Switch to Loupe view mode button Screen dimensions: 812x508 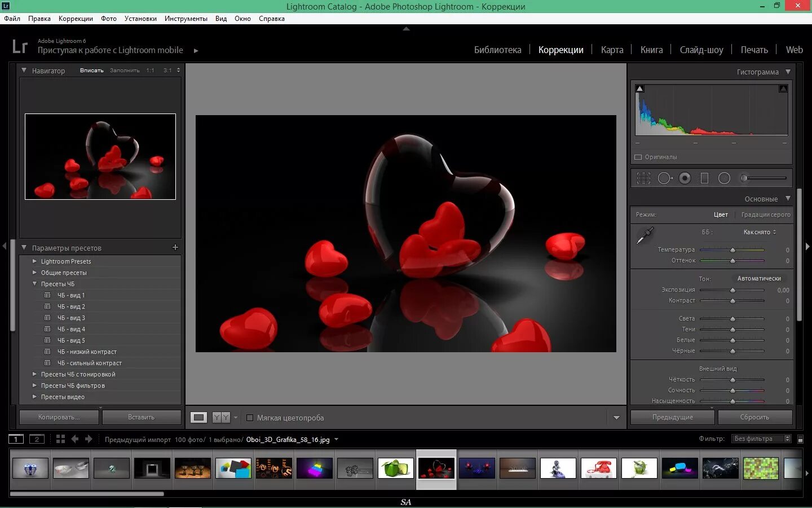pos(198,417)
